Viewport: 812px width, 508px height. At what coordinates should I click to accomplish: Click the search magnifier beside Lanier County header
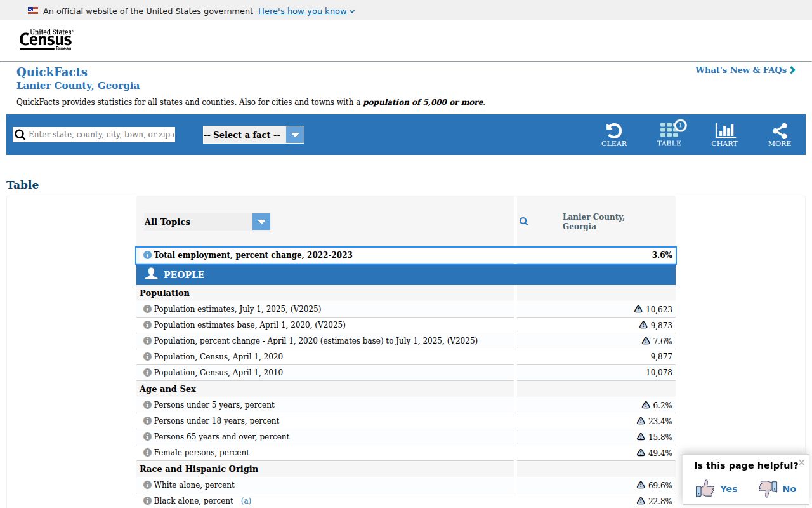(x=524, y=222)
